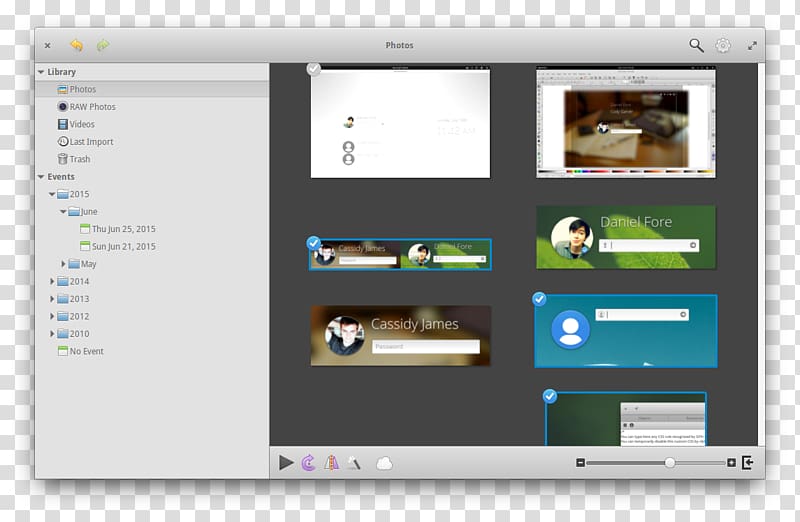The image size is (800, 522).
Task: Click the No Event calendar icon
Action: (x=63, y=351)
